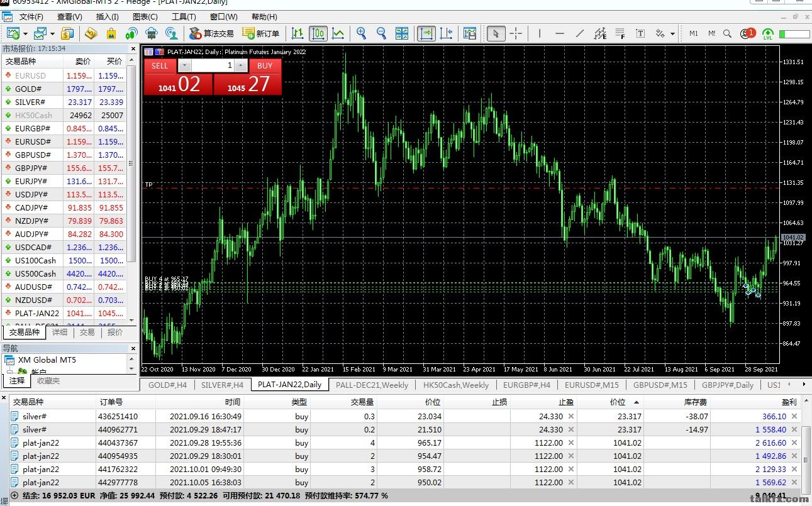Switch chart to bar chart

(x=298, y=33)
